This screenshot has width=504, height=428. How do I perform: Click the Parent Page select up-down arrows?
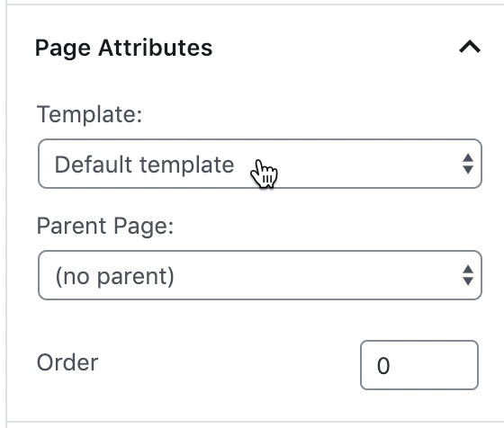(x=468, y=275)
